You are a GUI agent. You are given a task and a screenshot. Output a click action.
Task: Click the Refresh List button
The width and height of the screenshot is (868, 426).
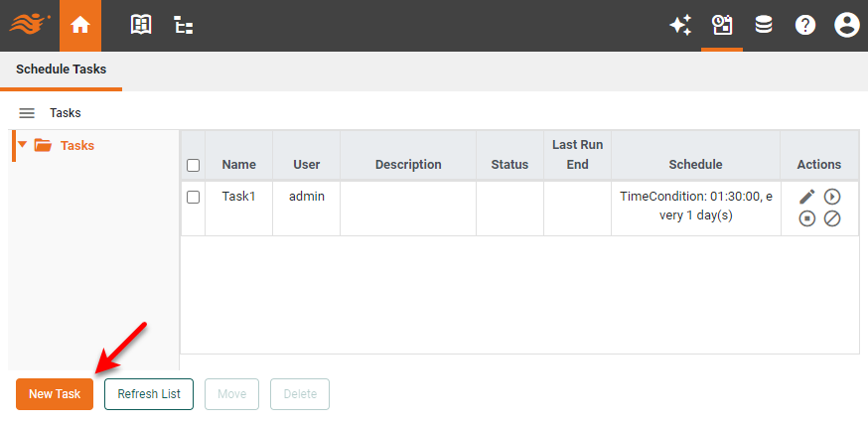pos(149,394)
